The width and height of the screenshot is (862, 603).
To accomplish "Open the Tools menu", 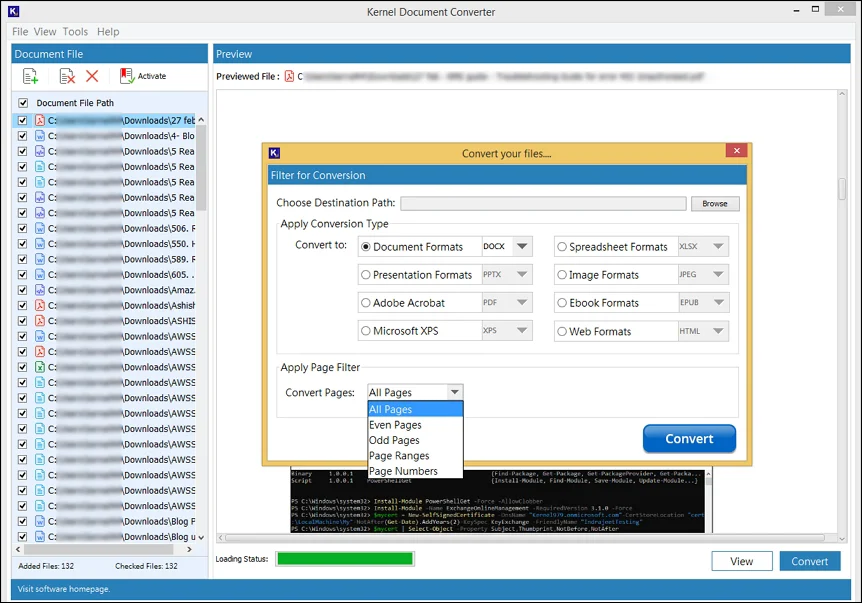I will 75,31.
